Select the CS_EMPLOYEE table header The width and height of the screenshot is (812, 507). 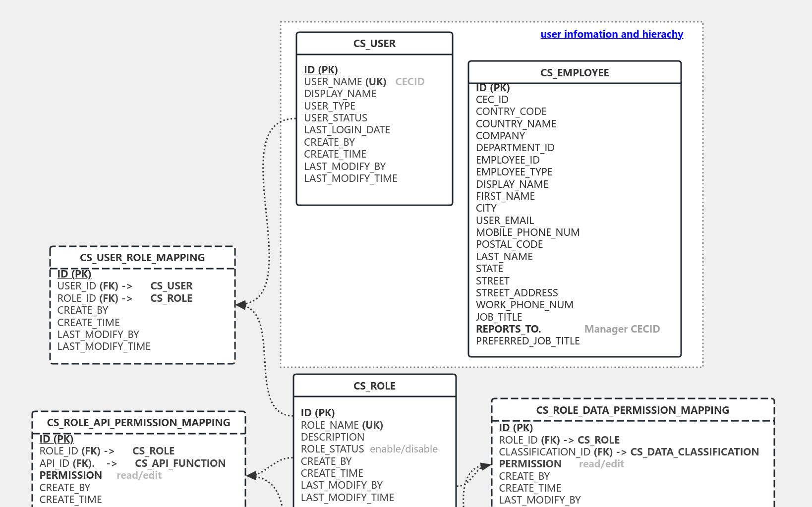tap(575, 72)
